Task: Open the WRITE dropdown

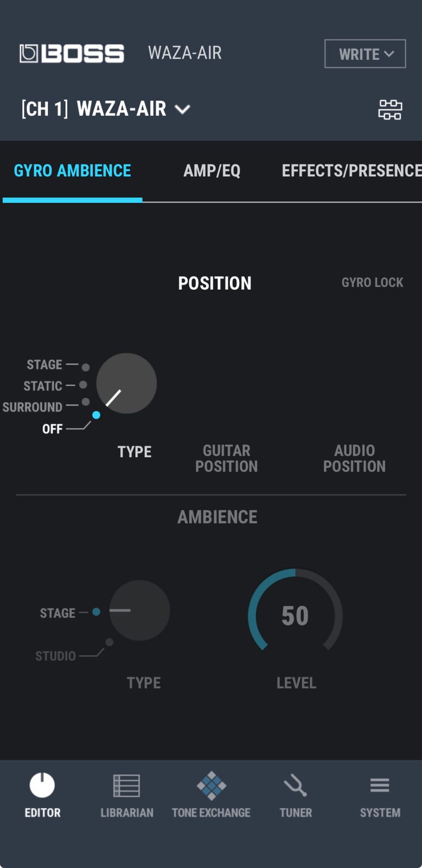Action: 365,54
